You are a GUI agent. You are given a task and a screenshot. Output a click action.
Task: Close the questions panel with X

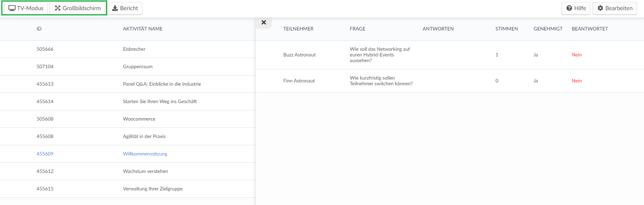[x=264, y=23]
